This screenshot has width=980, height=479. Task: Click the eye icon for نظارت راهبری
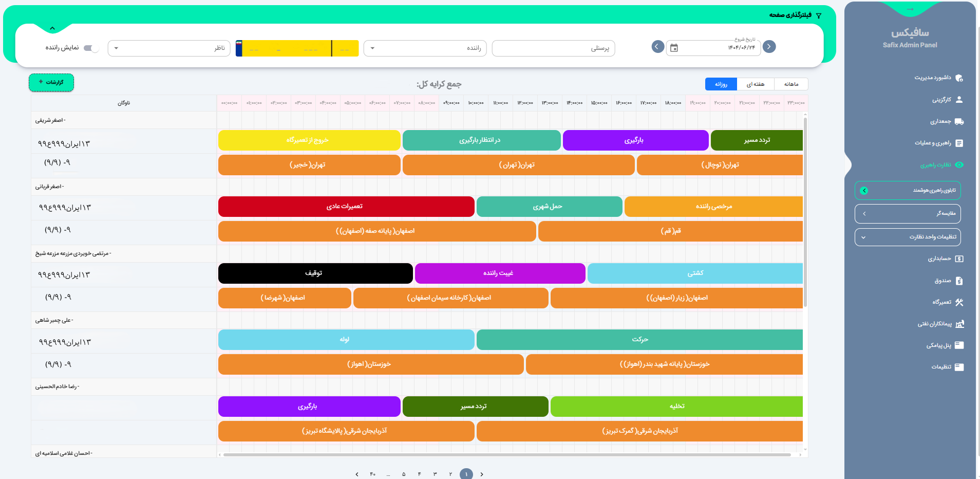[x=959, y=165]
